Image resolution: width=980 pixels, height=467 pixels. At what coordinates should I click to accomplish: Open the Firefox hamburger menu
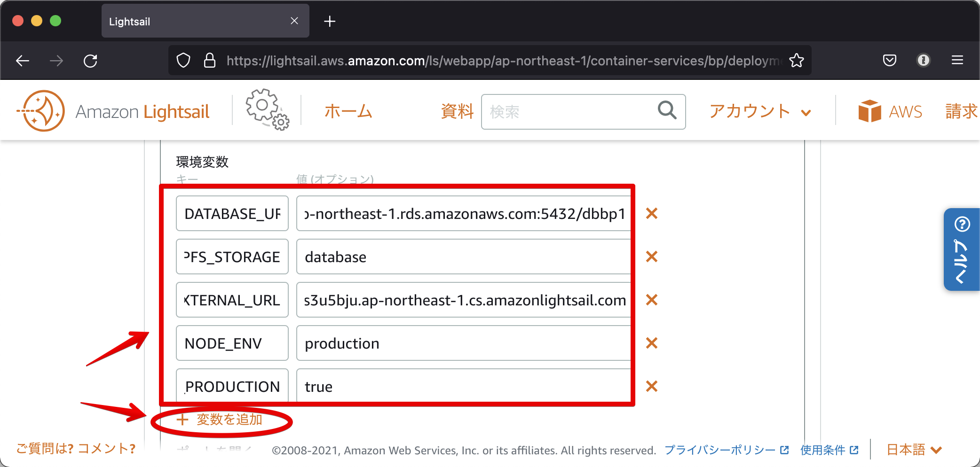click(957, 60)
